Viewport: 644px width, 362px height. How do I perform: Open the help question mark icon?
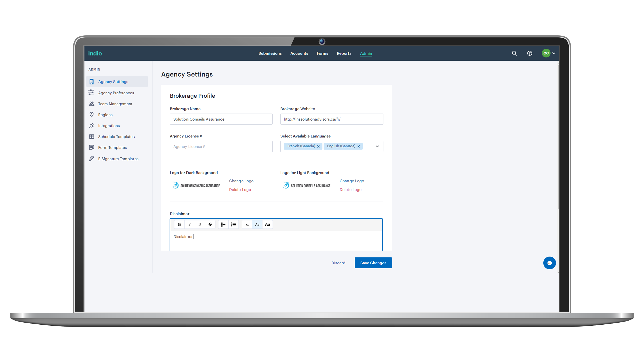pyautogui.click(x=530, y=53)
